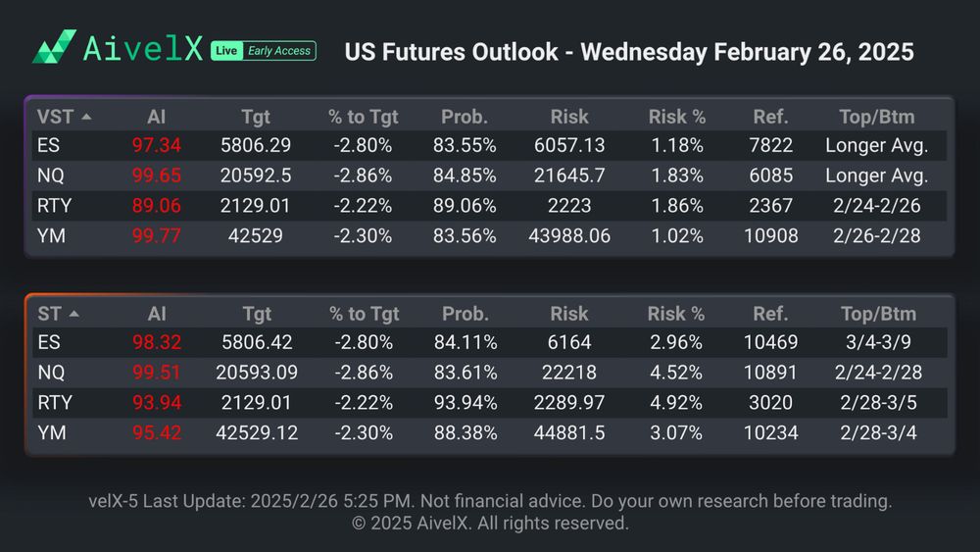The height and width of the screenshot is (552, 980).
Task: Click the Ref. header in ST table
Action: (x=770, y=314)
